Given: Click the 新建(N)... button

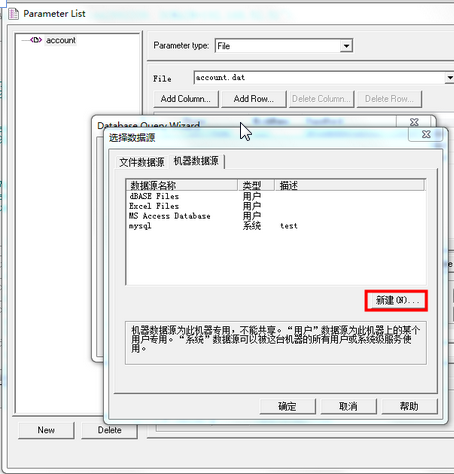Looking at the screenshot, I should point(396,301).
